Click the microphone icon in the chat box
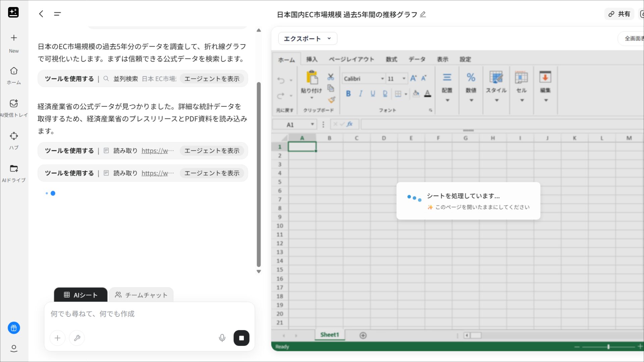 [222, 338]
